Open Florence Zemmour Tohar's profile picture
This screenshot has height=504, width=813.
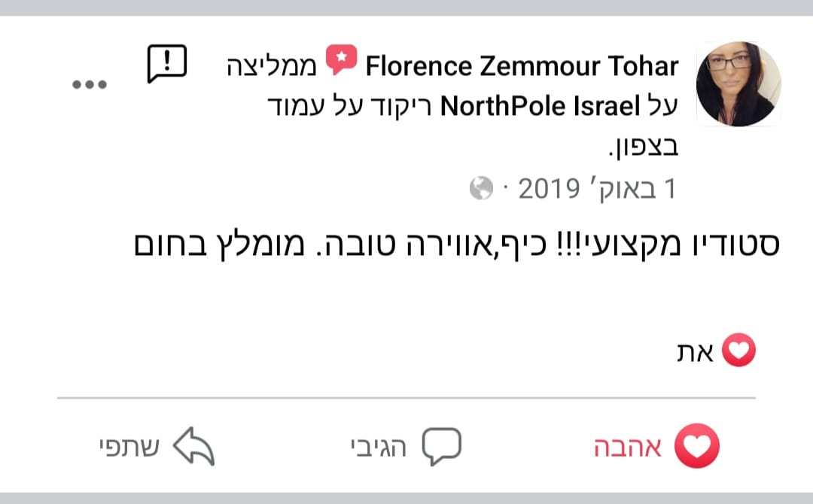click(738, 83)
